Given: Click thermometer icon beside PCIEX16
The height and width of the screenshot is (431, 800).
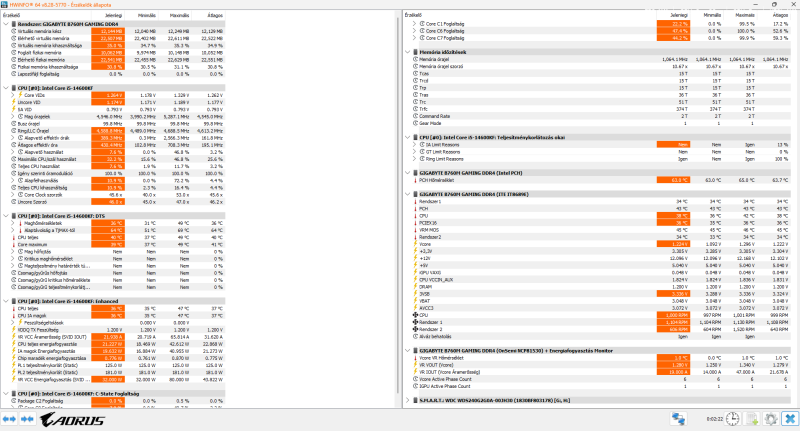Looking at the screenshot, I should pos(415,223).
